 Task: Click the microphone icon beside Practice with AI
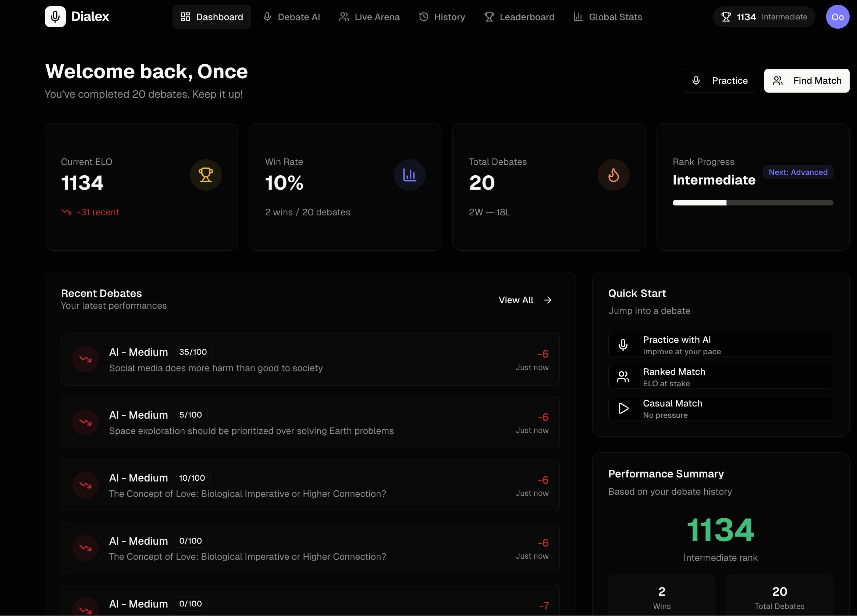[623, 345]
